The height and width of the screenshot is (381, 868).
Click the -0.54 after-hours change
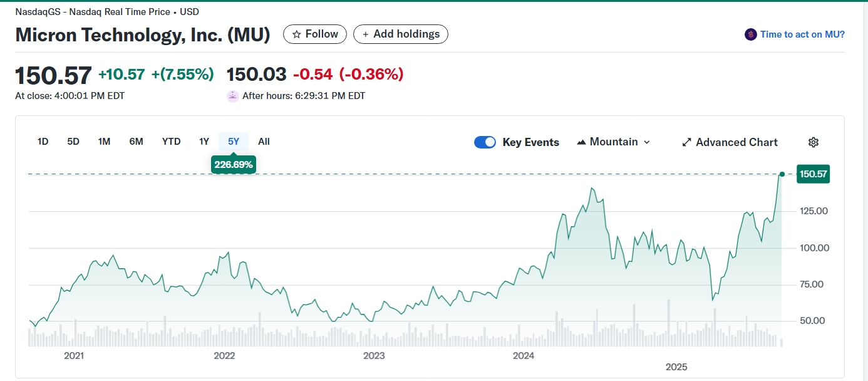[313, 75]
